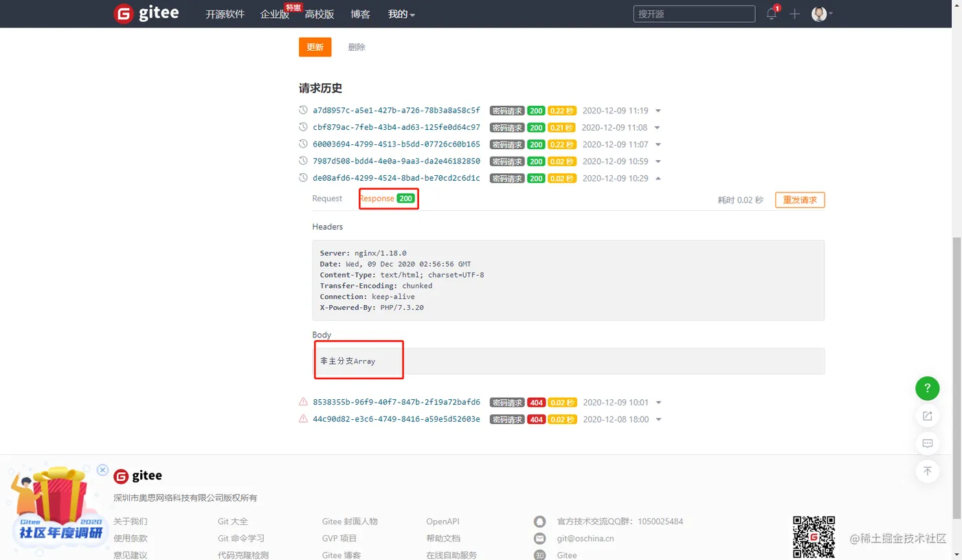Click the Git 大全 footer link
This screenshot has width=962, height=560.
click(233, 522)
